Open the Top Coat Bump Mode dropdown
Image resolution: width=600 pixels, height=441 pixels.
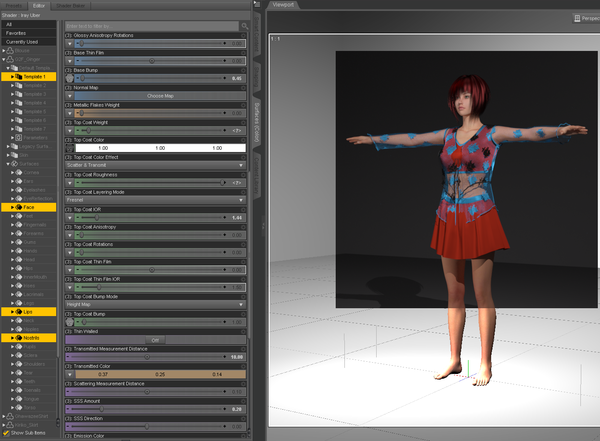coord(155,305)
